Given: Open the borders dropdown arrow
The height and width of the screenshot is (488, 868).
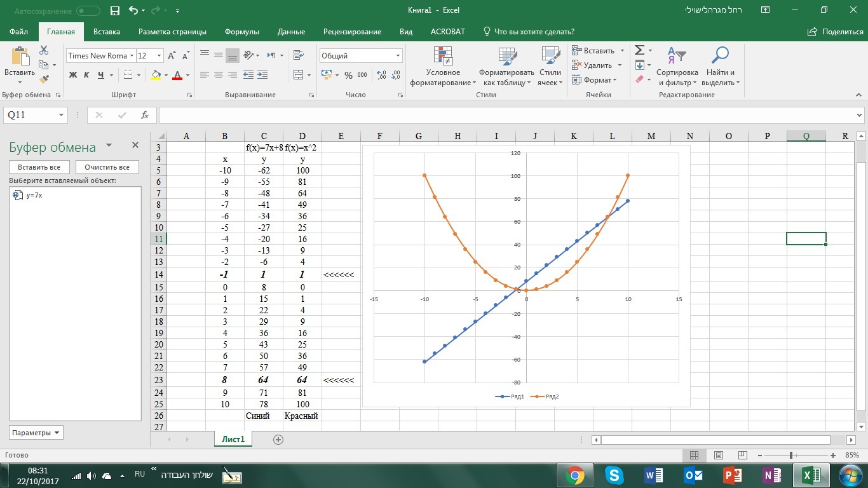Looking at the screenshot, I should click(139, 75).
